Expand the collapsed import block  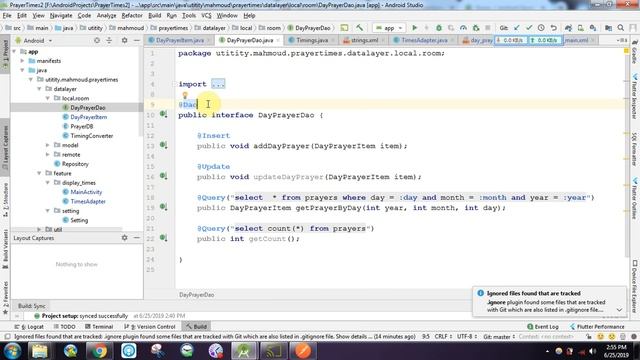click(x=218, y=84)
